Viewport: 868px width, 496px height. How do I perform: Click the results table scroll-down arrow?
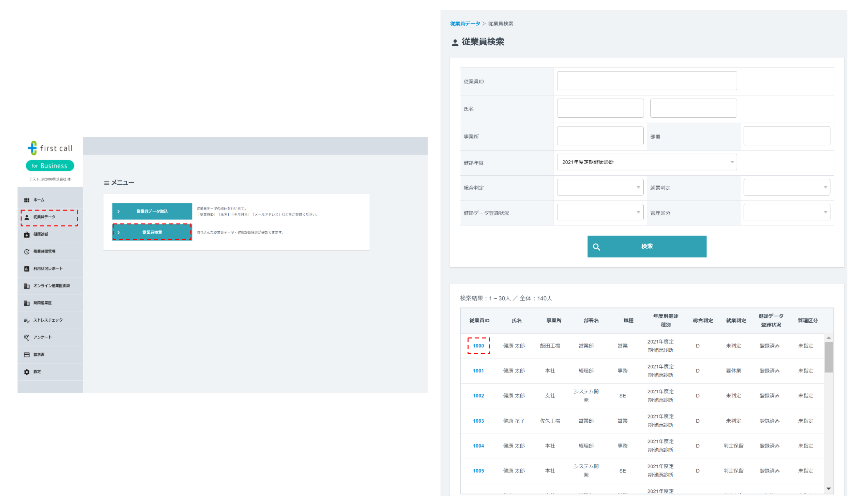tap(828, 489)
